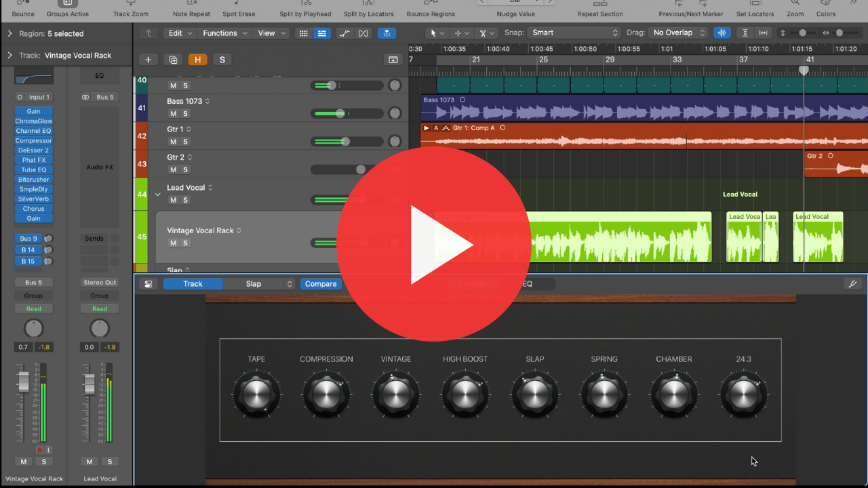
Task: Collapse the Lead Vocal track stack
Action: (x=157, y=195)
